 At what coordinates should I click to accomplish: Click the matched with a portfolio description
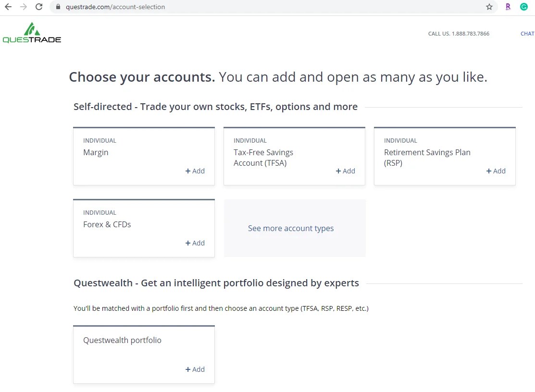point(221,308)
